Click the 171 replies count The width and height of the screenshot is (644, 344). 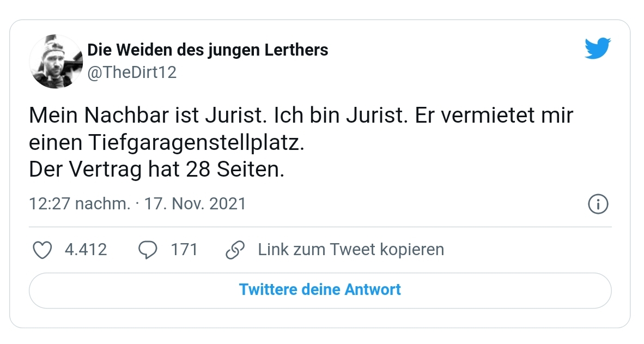pyautogui.click(x=184, y=250)
